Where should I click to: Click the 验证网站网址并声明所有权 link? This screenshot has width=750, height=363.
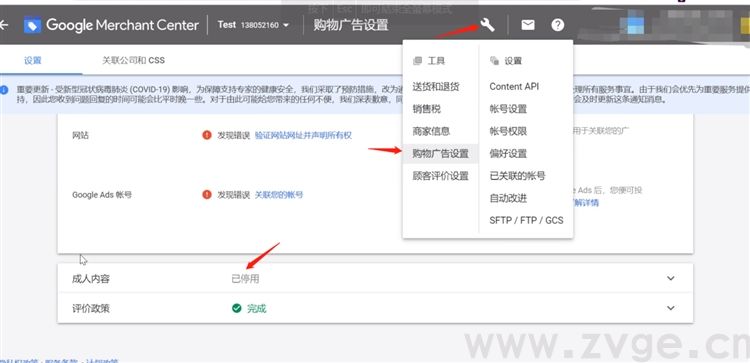click(x=303, y=135)
